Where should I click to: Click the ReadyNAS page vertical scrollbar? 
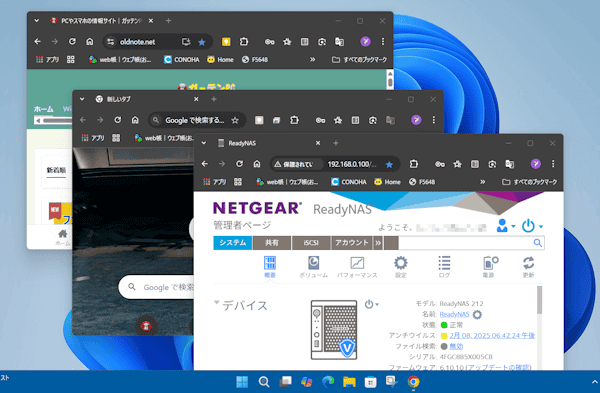(x=540, y=300)
